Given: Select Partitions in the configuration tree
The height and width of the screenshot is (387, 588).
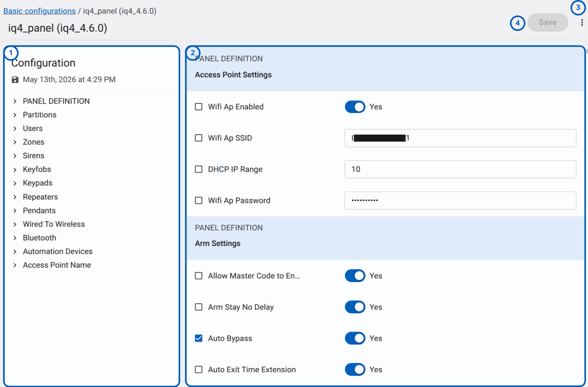Looking at the screenshot, I should click(x=40, y=115).
